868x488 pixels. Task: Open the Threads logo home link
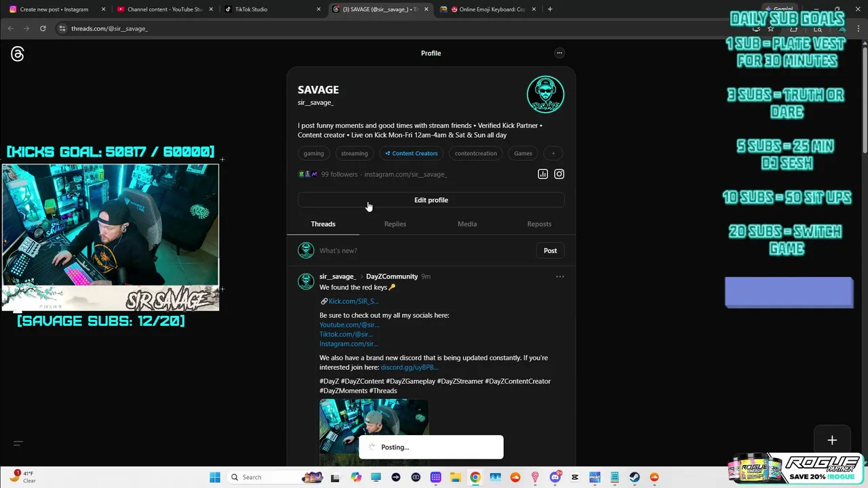coord(18,54)
